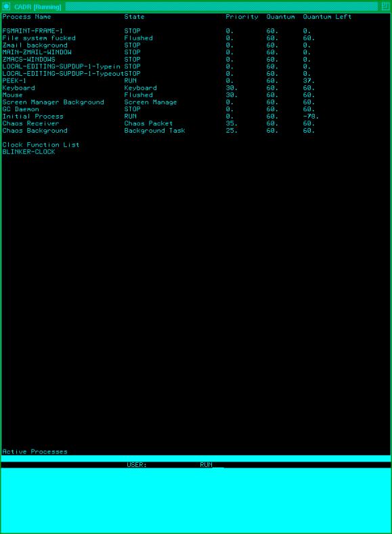Click the STOP state of ZMACS-WINDOWS
Viewport: 392px width, 534px height.
[132, 59]
